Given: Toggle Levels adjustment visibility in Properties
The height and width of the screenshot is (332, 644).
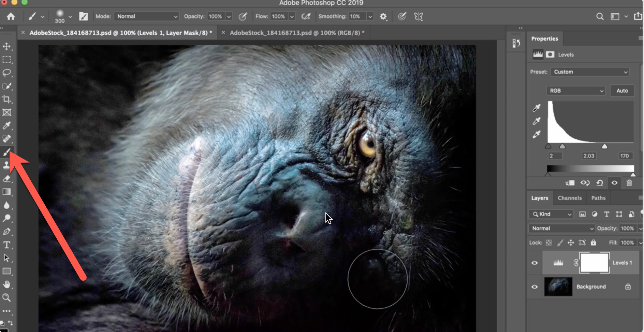Looking at the screenshot, I should [x=614, y=183].
